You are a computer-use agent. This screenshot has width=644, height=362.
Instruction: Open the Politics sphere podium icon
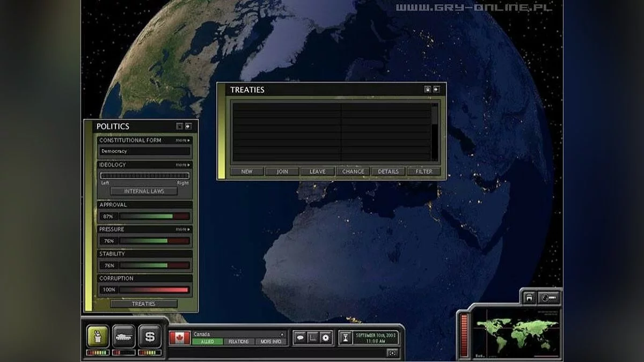click(98, 337)
